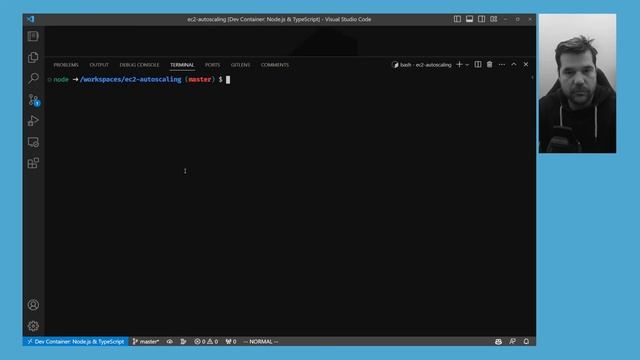The height and width of the screenshot is (360, 640).
Task: Open errors and warnings count in status bar
Action: (206, 342)
